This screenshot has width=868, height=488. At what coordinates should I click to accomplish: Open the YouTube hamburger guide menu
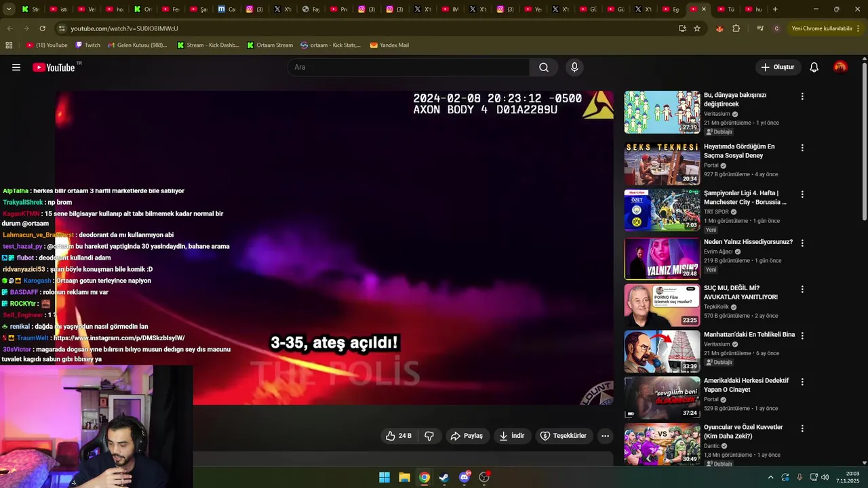click(x=16, y=67)
